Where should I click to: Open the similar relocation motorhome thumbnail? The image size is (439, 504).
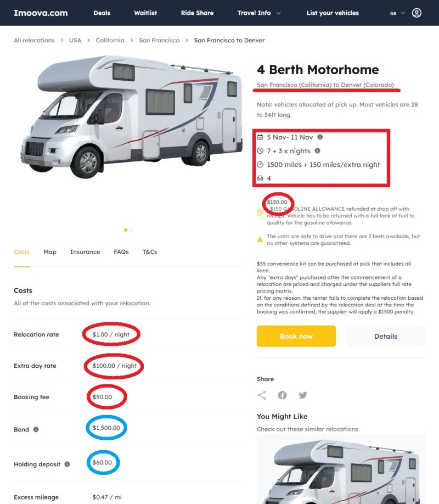click(x=340, y=469)
